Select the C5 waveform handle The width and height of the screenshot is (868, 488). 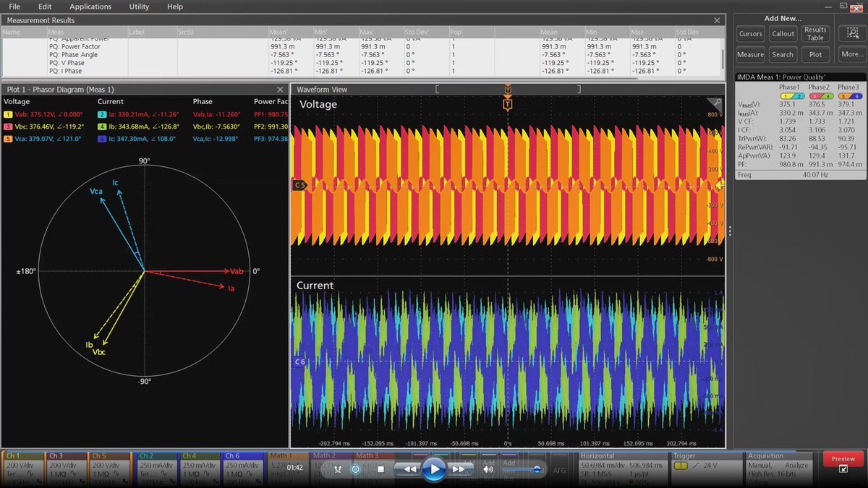point(299,185)
